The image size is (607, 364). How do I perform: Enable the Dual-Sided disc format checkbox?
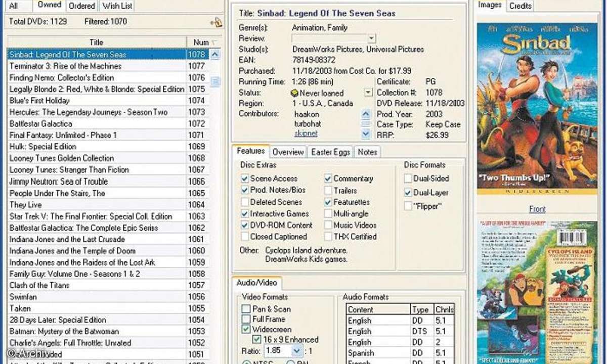408,178
